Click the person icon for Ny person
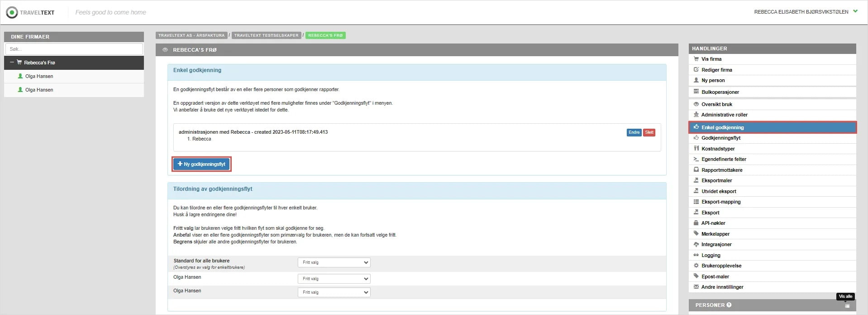This screenshot has height=315, width=868. coord(696,80)
